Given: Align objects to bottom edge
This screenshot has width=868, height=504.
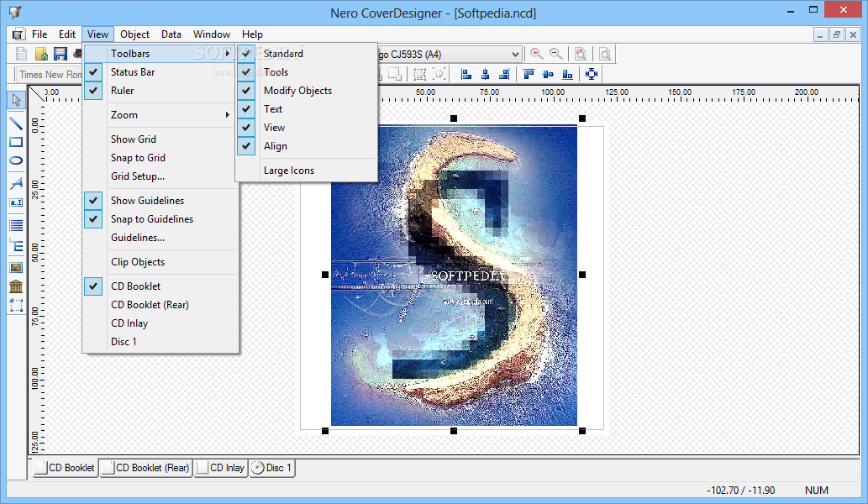Looking at the screenshot, I should click(x=567, y=74).
